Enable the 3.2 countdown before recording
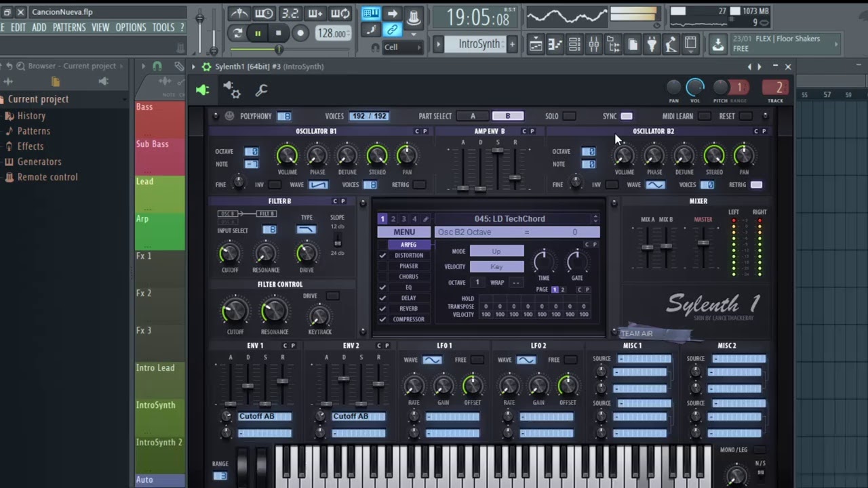The height and width of the screenshot is (488, 868). click(x=290, y=14)
